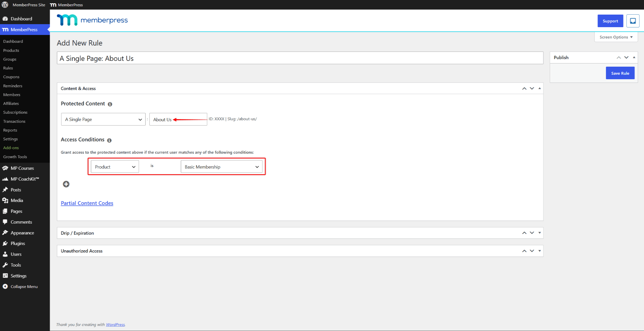
Task: Open the Product condition type dropdown
Action: [115, 167]
